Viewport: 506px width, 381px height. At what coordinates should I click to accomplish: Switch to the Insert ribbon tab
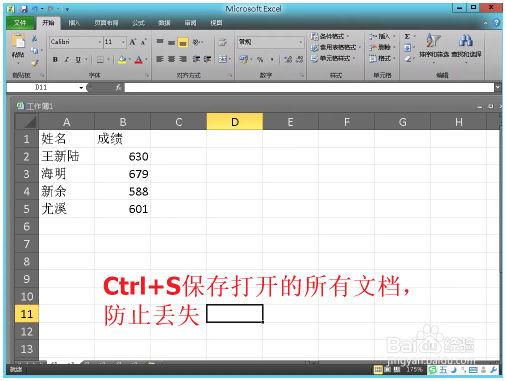click(x=74, y=23)
